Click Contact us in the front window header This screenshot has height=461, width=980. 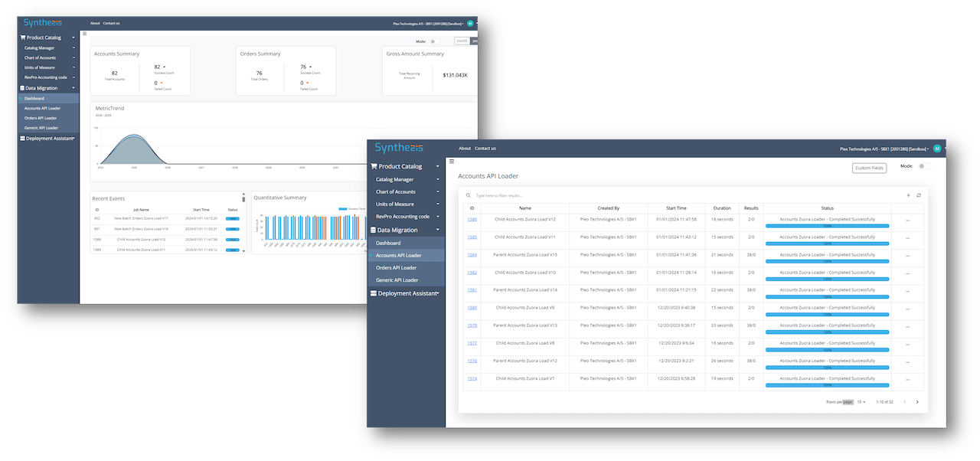pos(485,149)
